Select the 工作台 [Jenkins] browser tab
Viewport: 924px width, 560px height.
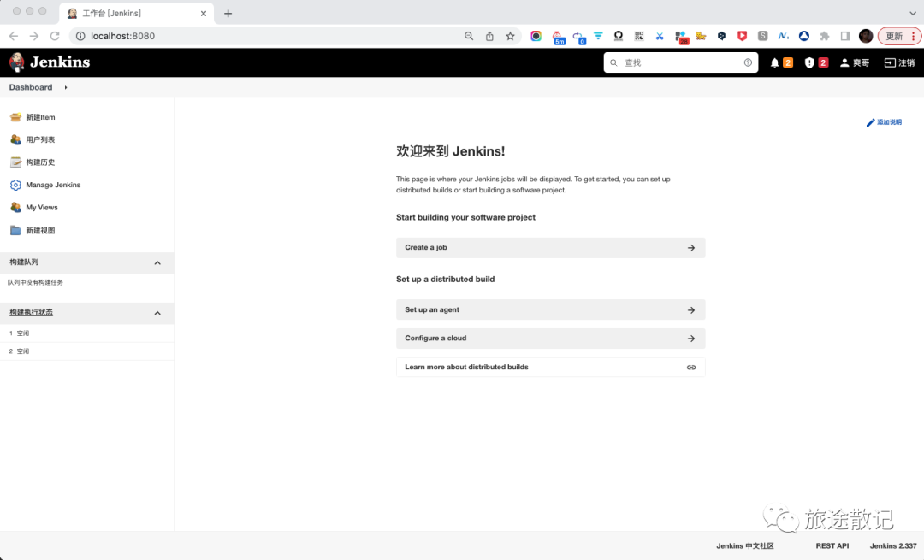137,13
